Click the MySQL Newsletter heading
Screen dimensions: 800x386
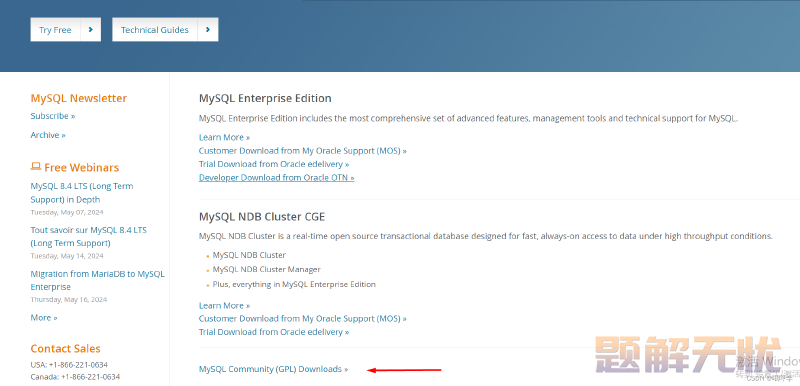79,98
